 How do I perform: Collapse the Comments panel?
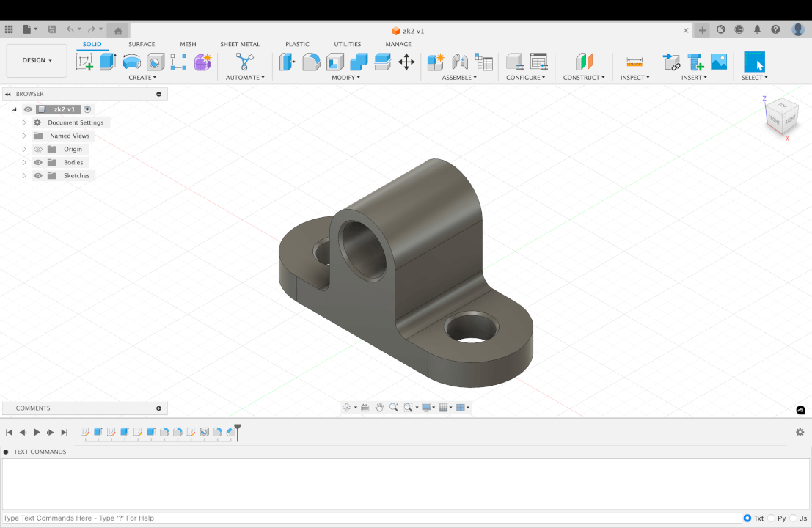[158, 408]
